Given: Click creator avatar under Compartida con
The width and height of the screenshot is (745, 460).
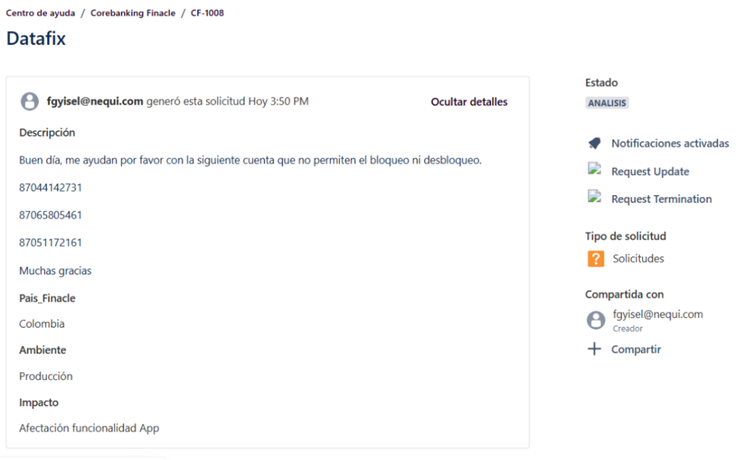Looking at the screenshot, I should click(x=595, y=320).
